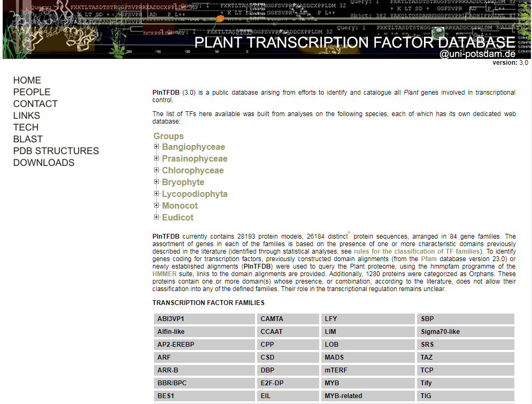Screen dimensions: 532x404
Task: Open the MYB family
Action: point(368,383)
